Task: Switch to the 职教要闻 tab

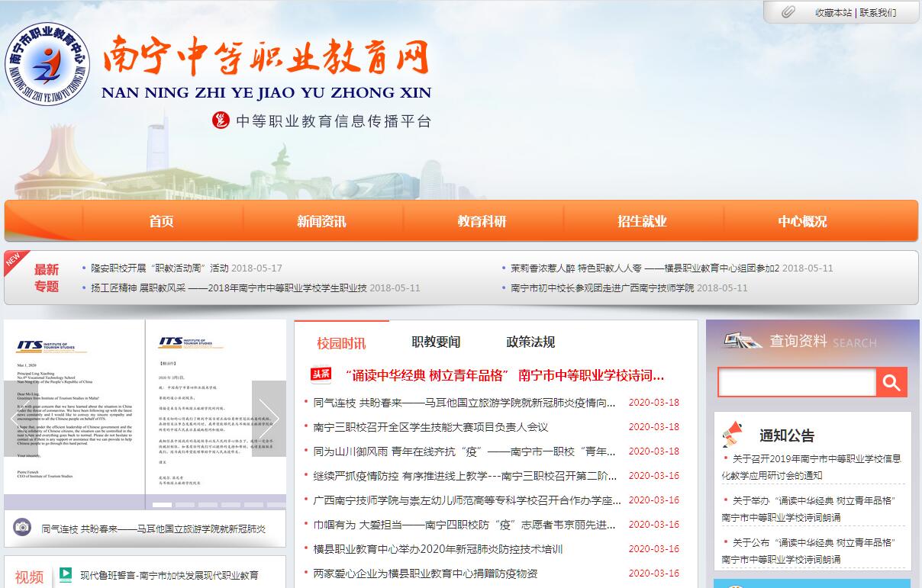Action: pos(436,342)
